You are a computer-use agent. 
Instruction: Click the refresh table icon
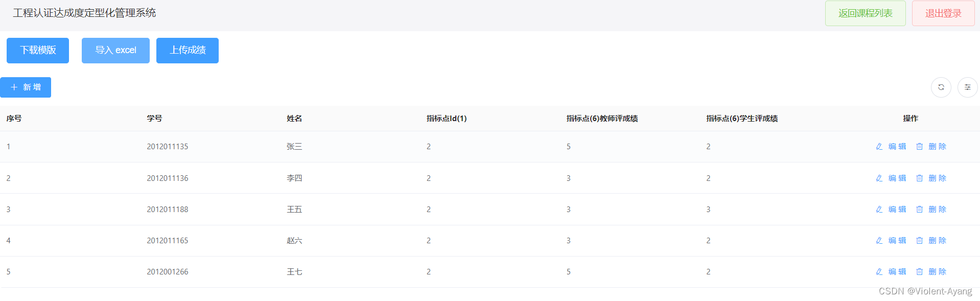click(x=941, y=87)
